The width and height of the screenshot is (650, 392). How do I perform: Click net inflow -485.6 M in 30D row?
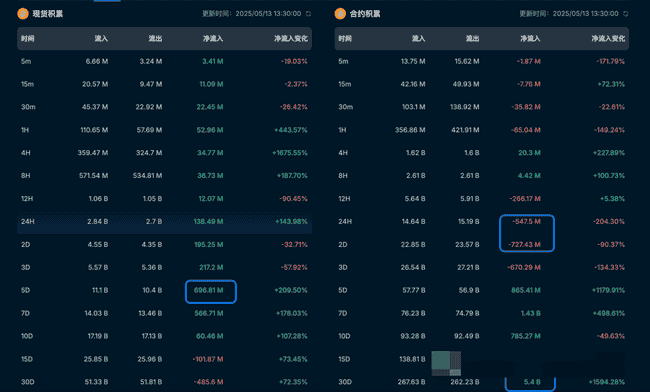[x=209, y=382]
